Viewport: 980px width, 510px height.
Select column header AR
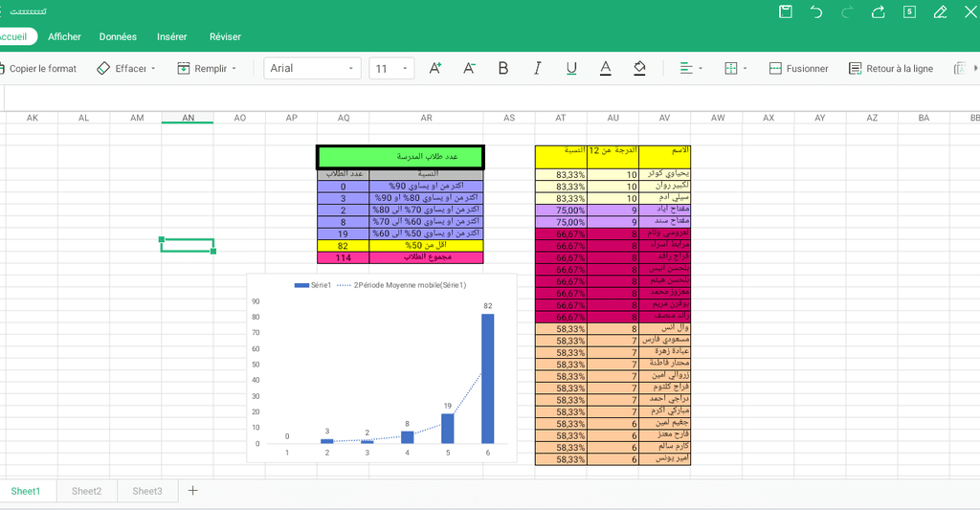point(426,118)
